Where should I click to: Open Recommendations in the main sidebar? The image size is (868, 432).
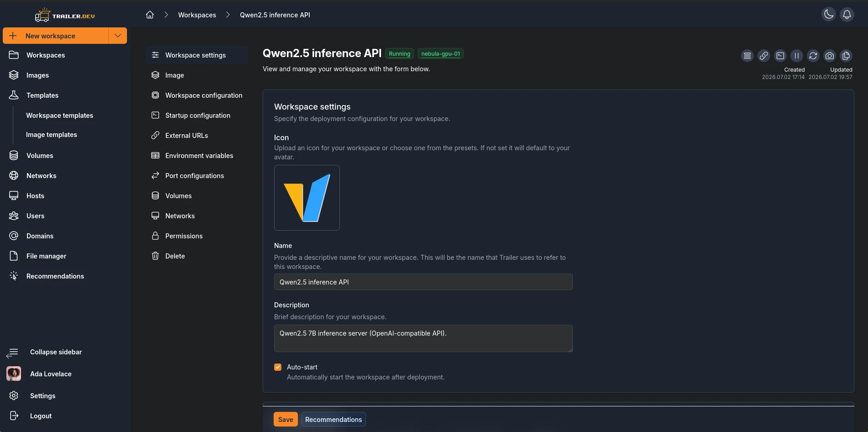point(65,276)
